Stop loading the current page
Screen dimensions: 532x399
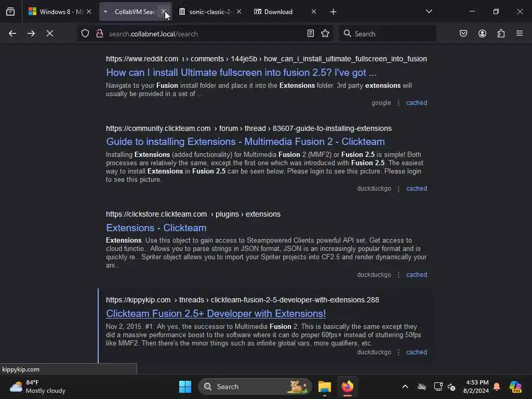pyautogui.click(x=50, y=34)
